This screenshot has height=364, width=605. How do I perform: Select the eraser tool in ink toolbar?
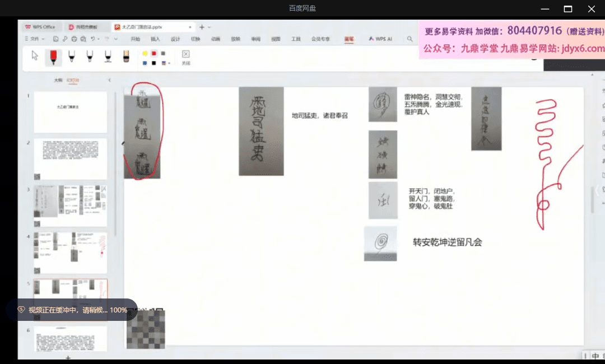coord(126,57)
